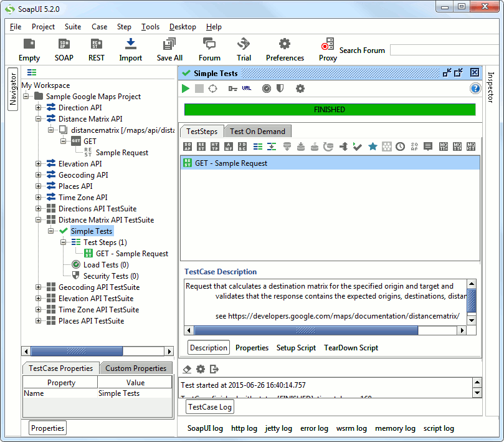This screenshot has height=442, width=504.
Task: Open credentials key icon in test toolbar
Action: coord(233,89)
